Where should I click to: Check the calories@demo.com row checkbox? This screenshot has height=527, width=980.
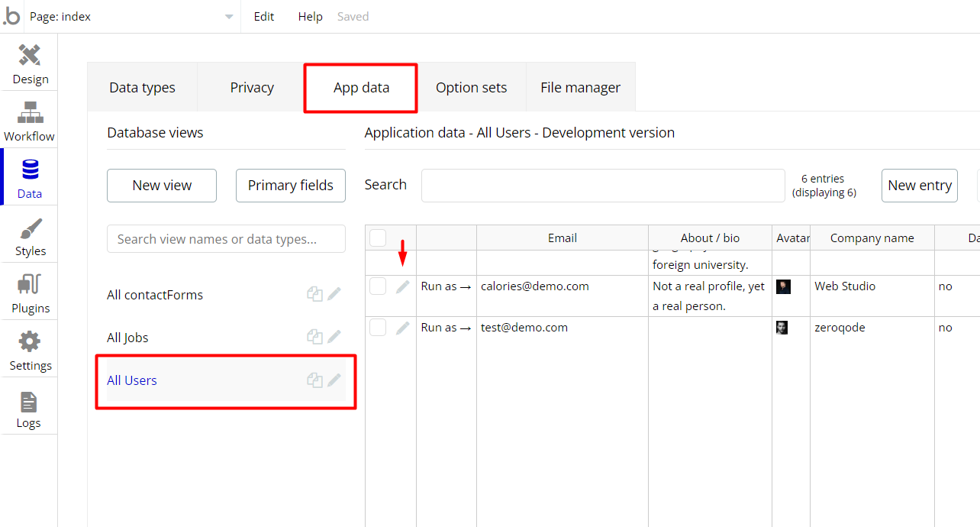click(x=378, y=286)
